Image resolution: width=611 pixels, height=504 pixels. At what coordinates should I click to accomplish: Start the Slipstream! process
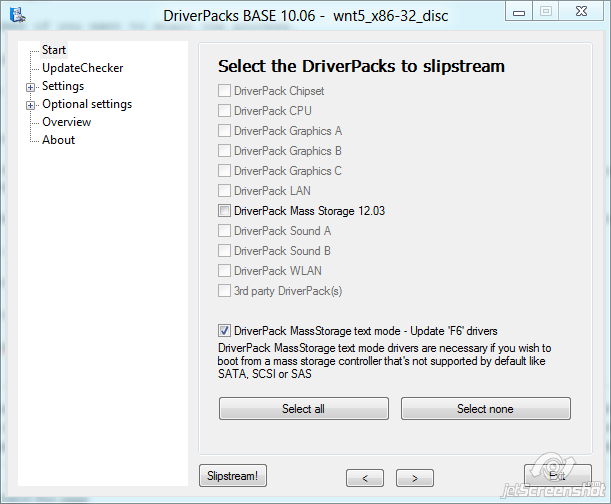pyautogui.click(x=233, y=476)
